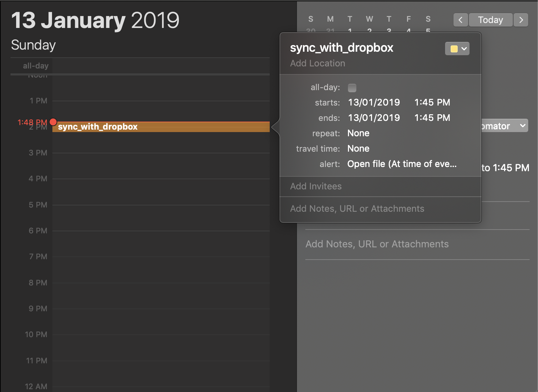Click the M weekday header in mini calendar
Screen dimensions: 538x392
[x=330, y=19]
